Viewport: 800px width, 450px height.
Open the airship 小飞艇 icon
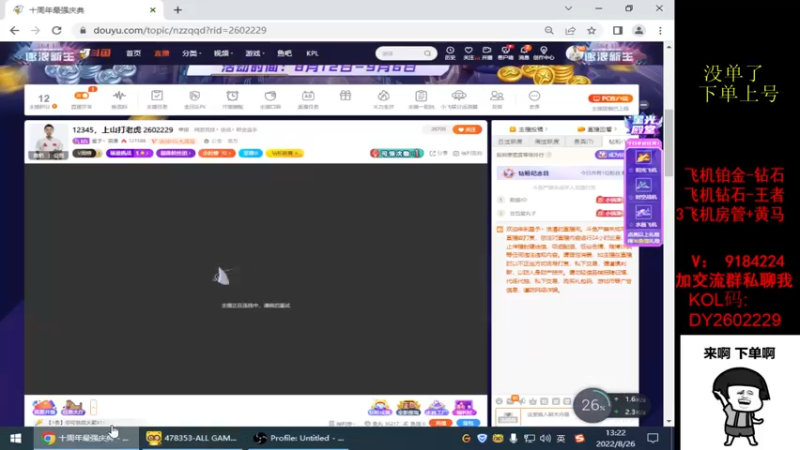click(x=459, y=98)
